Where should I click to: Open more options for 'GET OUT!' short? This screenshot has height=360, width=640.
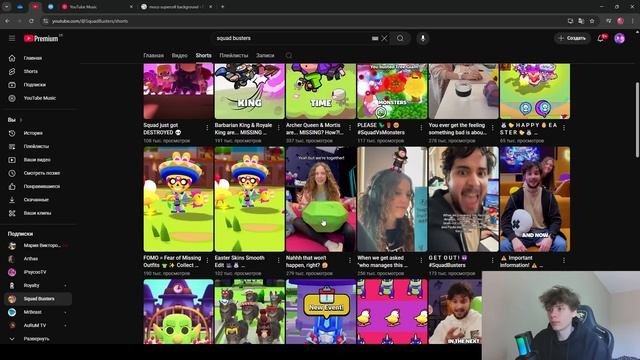(493, 260)
